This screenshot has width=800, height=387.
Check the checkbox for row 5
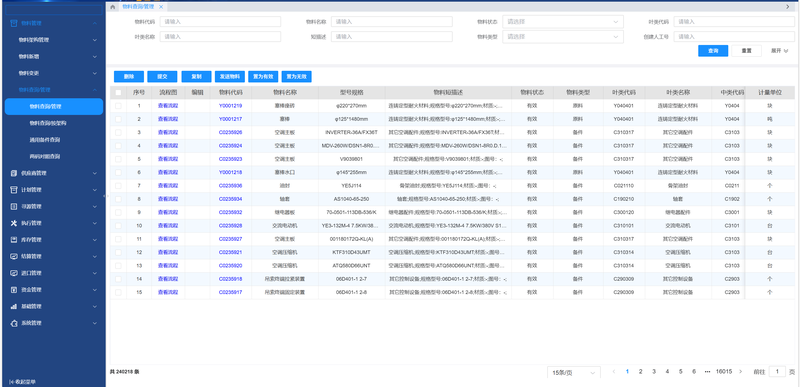(x=118, y=159)
